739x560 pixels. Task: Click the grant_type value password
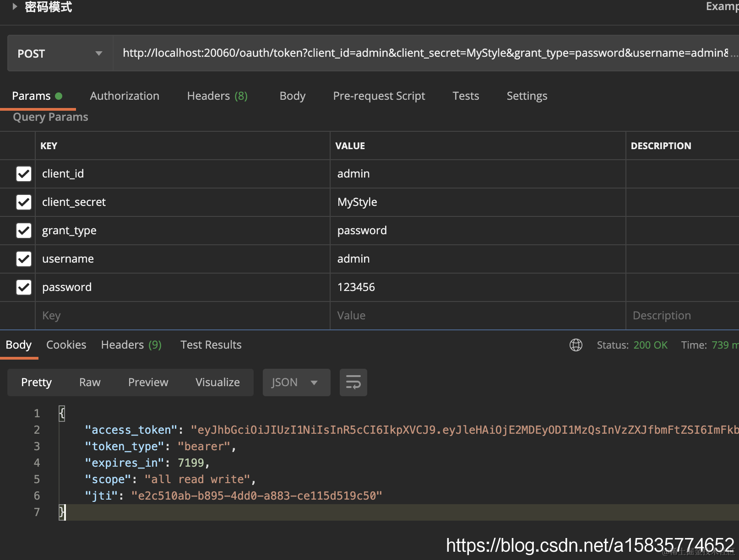coord(478,231)
